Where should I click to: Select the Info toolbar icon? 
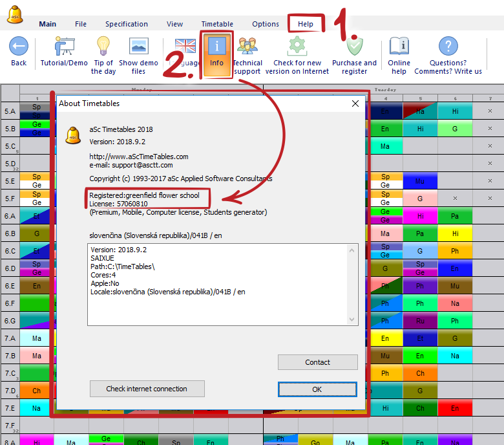pyautogui.click(x=216, y=47)
